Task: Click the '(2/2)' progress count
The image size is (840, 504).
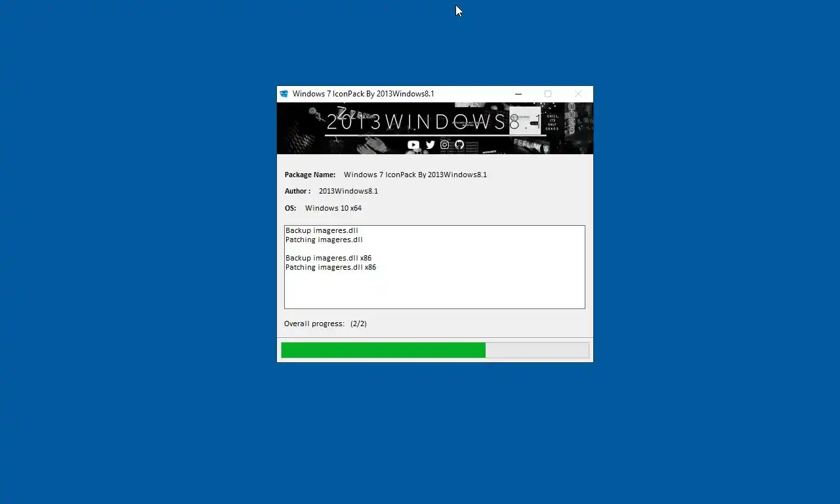Action: pos(358,324)
